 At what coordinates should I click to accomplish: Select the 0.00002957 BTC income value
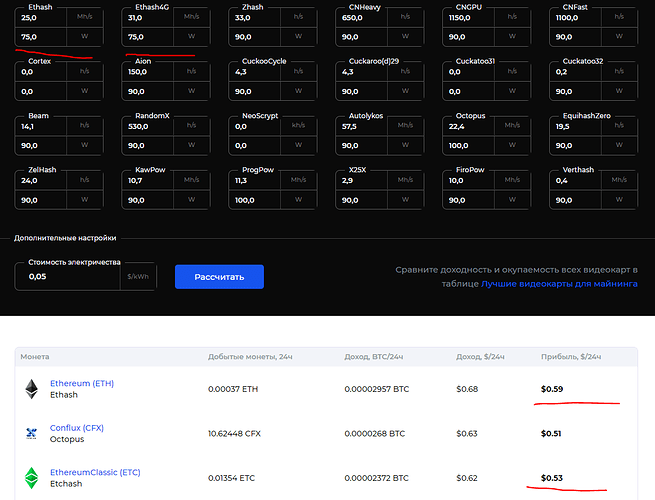(377, 389)
